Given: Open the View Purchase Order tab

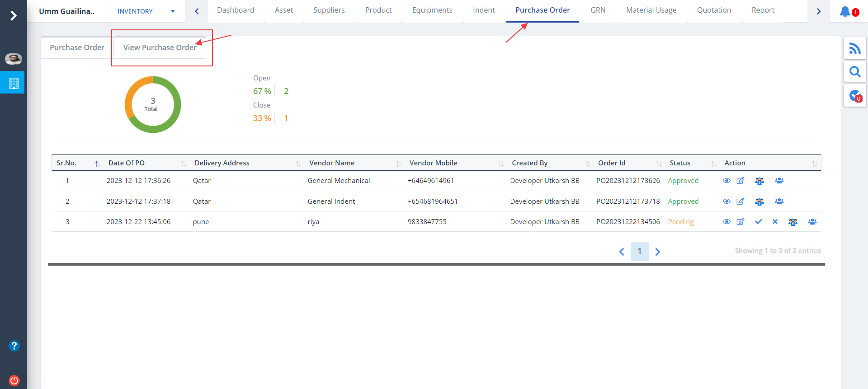Looking at the screenshot, I should pyautogui.click(x=160, y=47).
